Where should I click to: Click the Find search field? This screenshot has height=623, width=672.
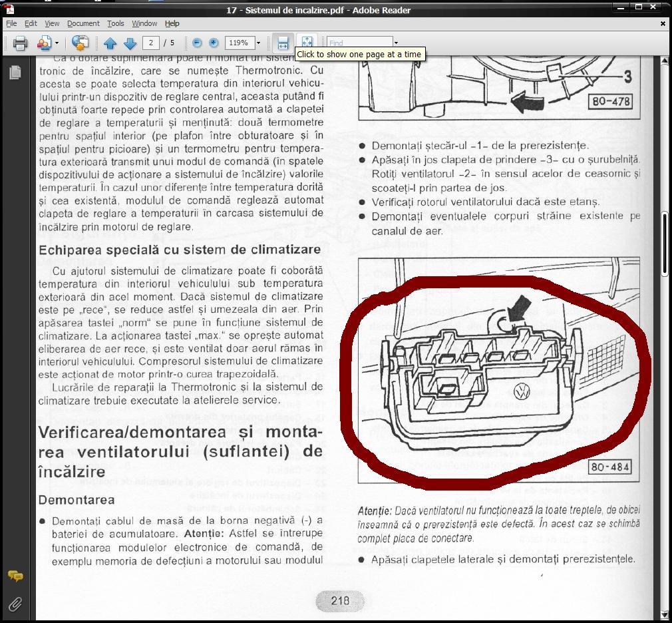coord(359,42)
